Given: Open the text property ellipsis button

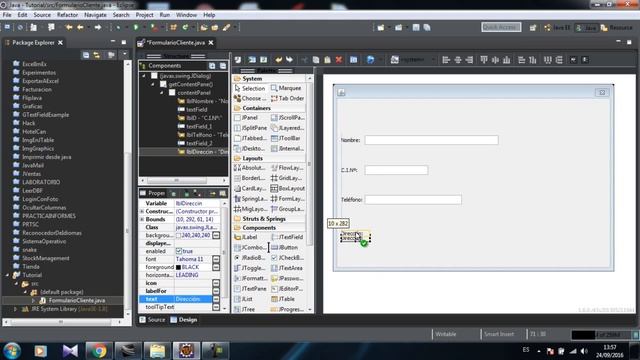Looking at the screenshot, I should [216, 299].
